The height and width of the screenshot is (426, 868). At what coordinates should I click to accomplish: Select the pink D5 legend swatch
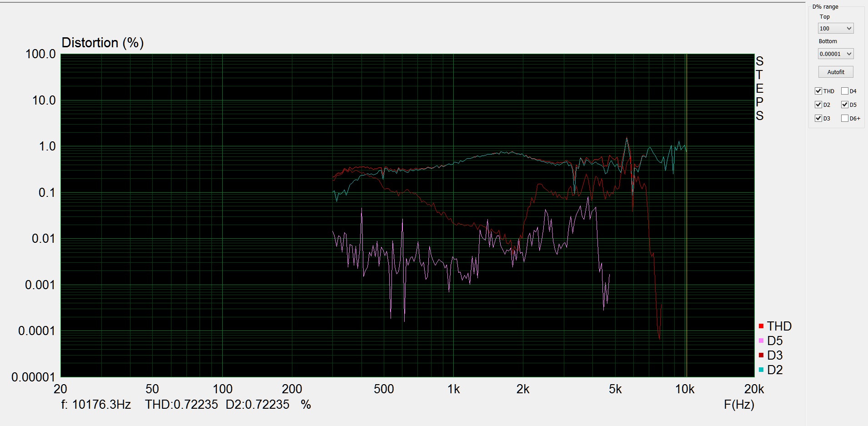pos(761,341)
